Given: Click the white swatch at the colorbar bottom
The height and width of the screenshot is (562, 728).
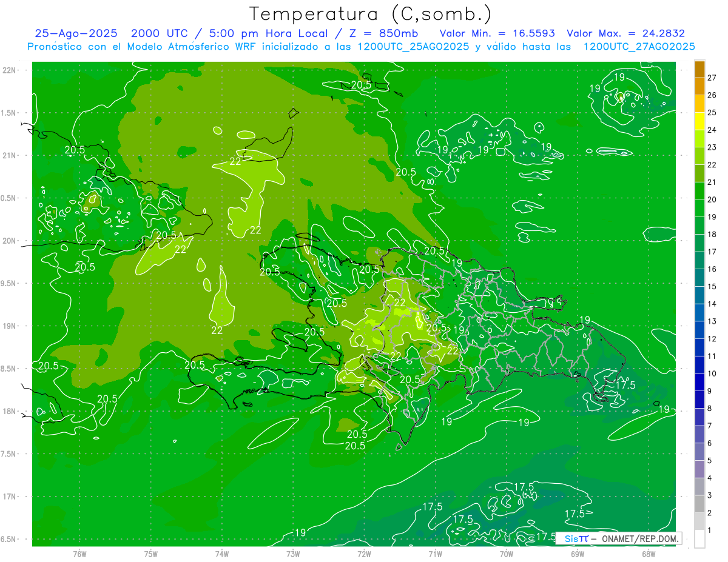Looking at the screenshot, I should pos(699,539).
